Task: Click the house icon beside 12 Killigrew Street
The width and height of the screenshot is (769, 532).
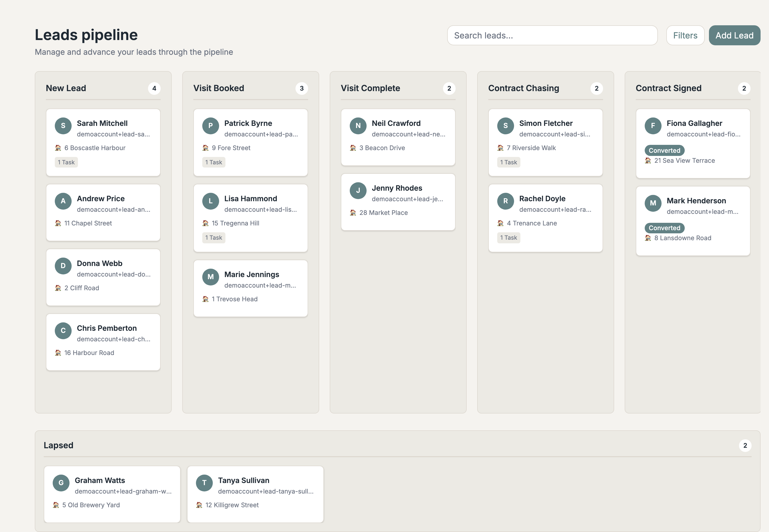Action: coord(199,505)
